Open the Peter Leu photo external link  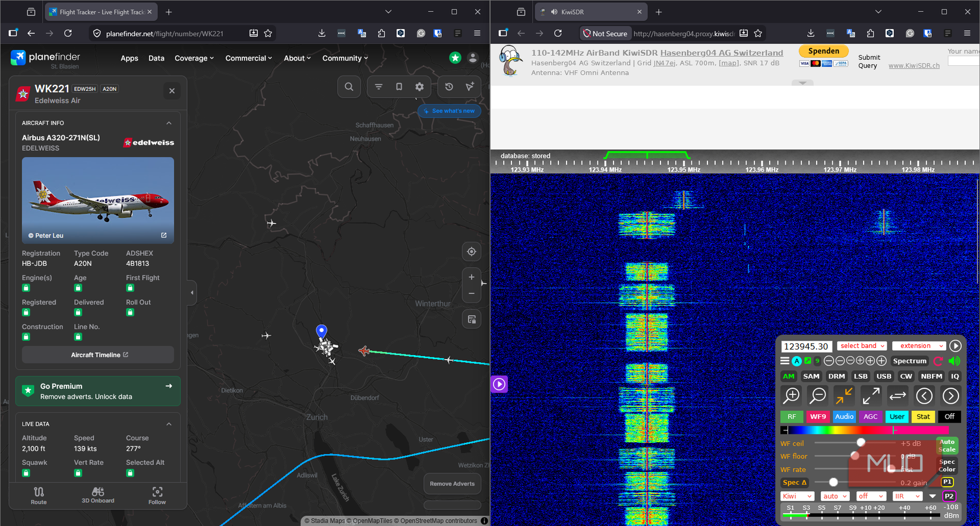pos(164,235)
